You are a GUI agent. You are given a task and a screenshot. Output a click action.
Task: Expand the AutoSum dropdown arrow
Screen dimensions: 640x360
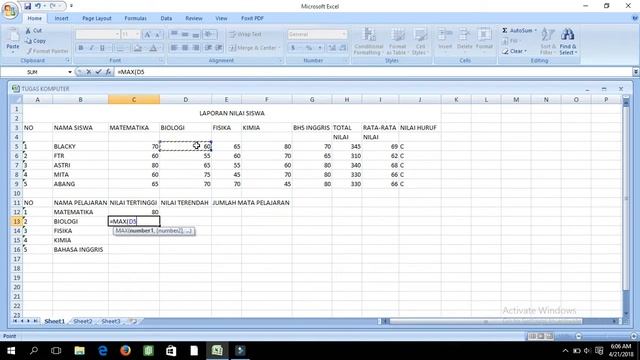tap(536, 30)
